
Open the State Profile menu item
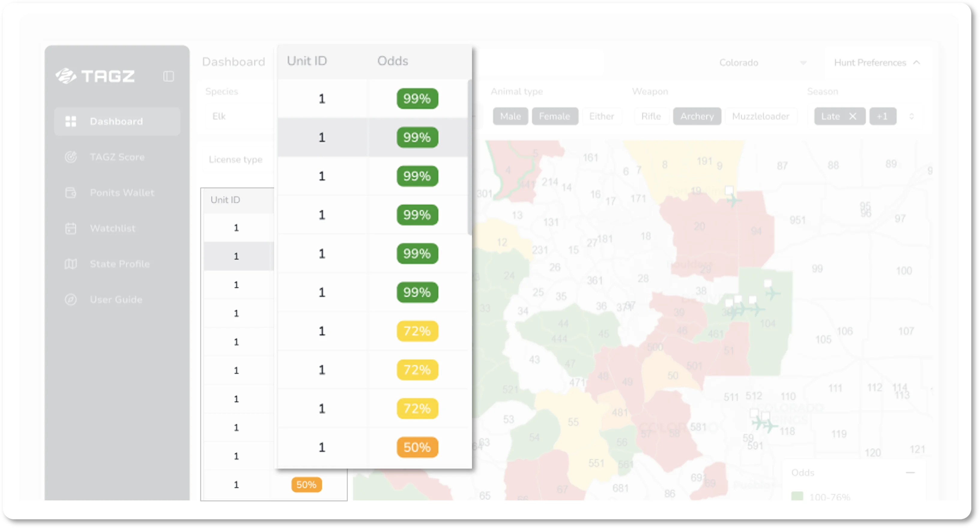click(119, 264)
